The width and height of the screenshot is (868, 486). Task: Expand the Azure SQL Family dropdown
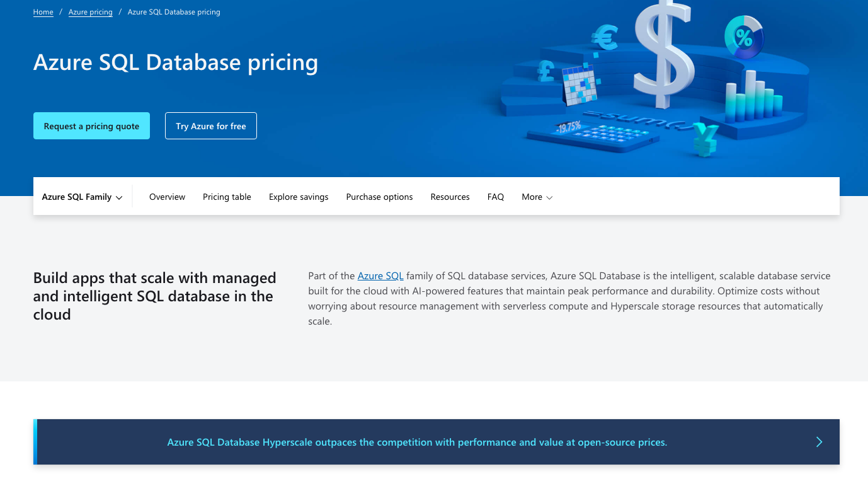tap(82, 197)
